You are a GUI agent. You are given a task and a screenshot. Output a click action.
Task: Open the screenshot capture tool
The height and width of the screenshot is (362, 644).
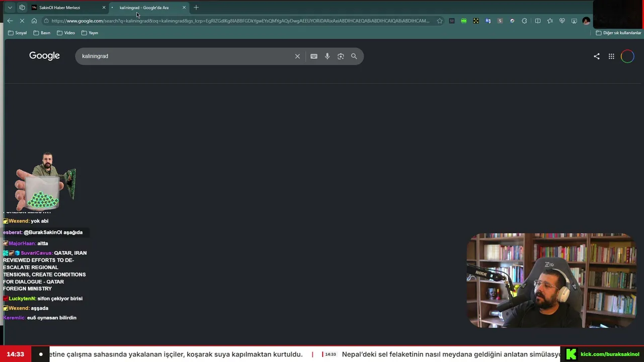point(574,21)
